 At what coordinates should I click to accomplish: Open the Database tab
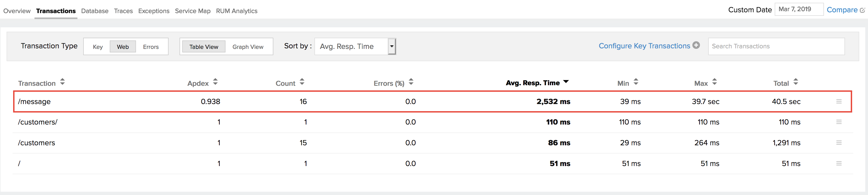click(x=95, y=11)
